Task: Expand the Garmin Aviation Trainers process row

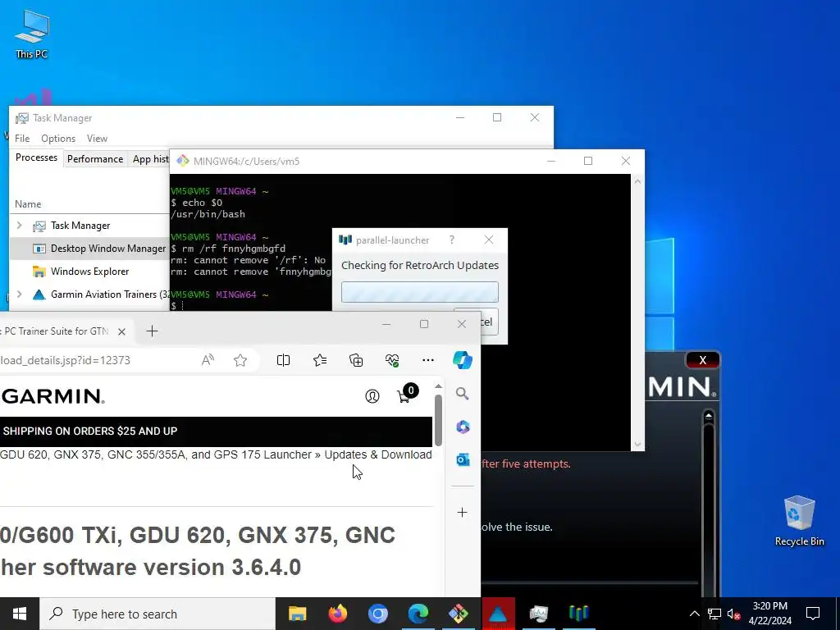Action: [20, 294]
